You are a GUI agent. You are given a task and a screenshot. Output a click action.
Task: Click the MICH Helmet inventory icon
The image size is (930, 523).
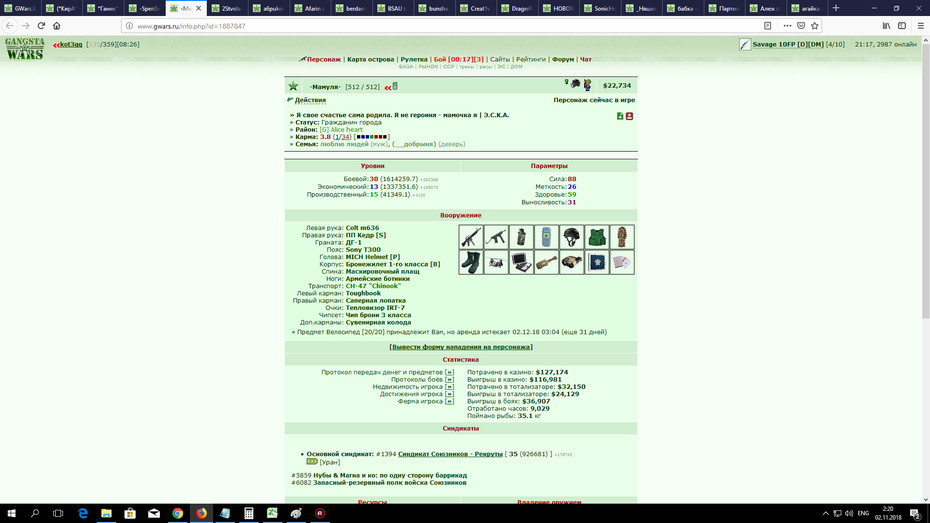tap(571, 237)
